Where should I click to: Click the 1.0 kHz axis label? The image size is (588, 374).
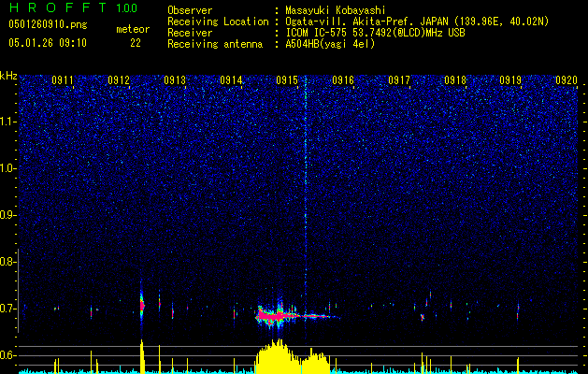pos(7,168)
